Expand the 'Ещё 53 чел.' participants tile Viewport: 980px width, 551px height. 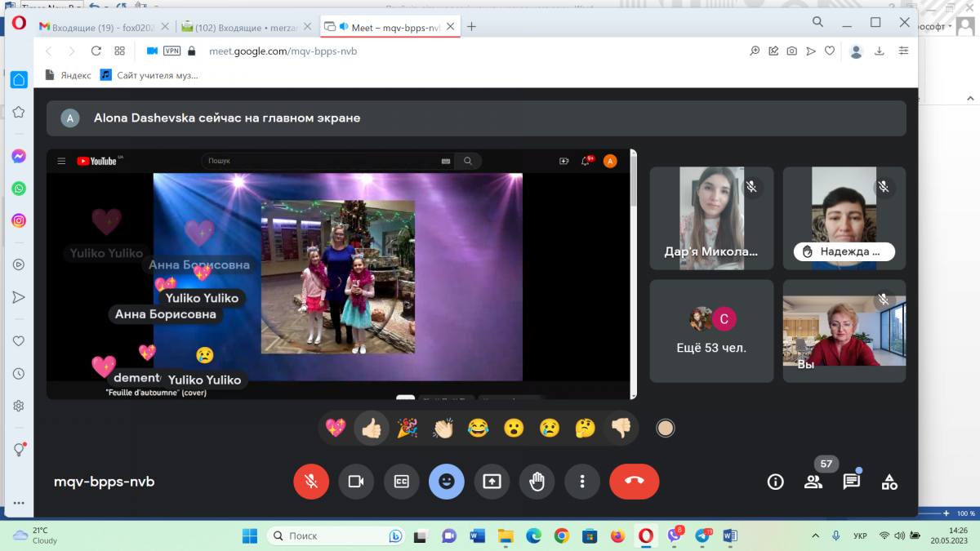[711, 331]
